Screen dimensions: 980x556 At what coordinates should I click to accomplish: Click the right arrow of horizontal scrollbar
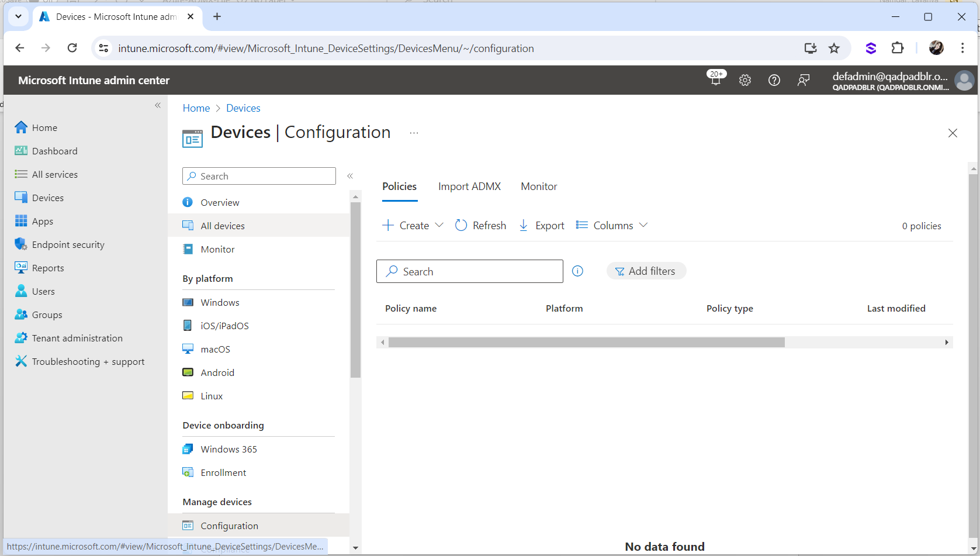(x=947, y=342)
